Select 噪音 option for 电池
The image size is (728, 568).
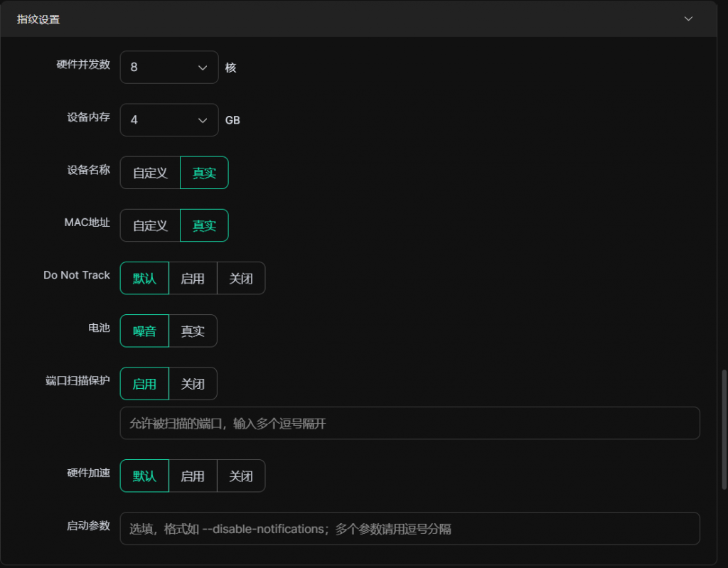tap(144, 331)
